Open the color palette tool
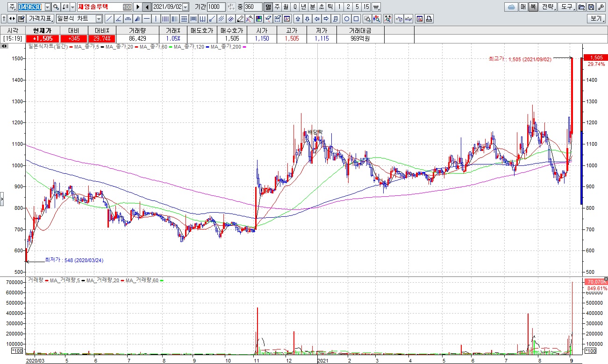 pos(258,19)
